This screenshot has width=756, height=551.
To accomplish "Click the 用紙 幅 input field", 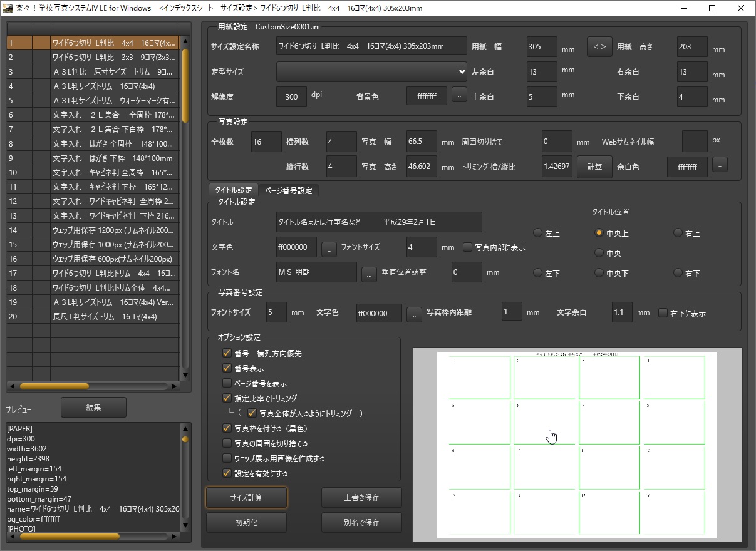I will (x=542, y=47).
